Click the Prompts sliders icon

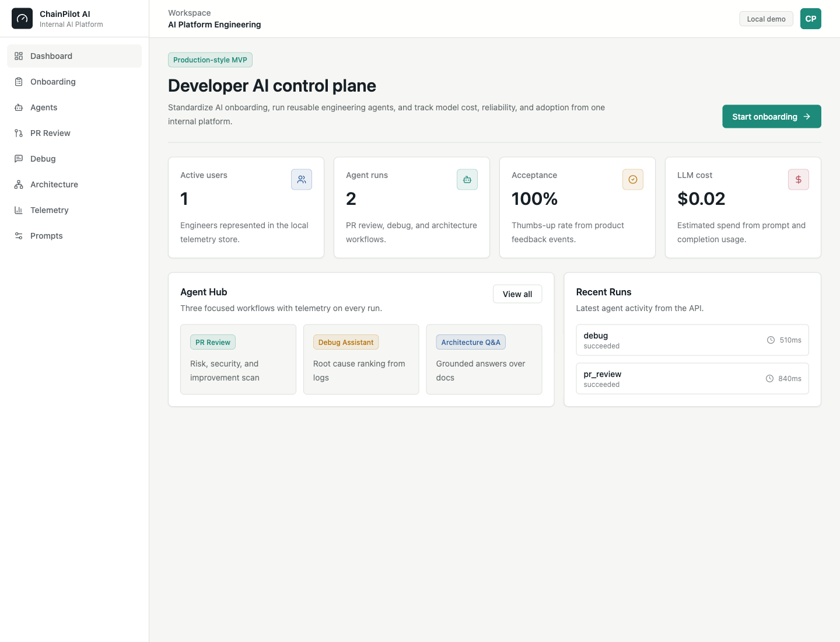pos(19,236)
